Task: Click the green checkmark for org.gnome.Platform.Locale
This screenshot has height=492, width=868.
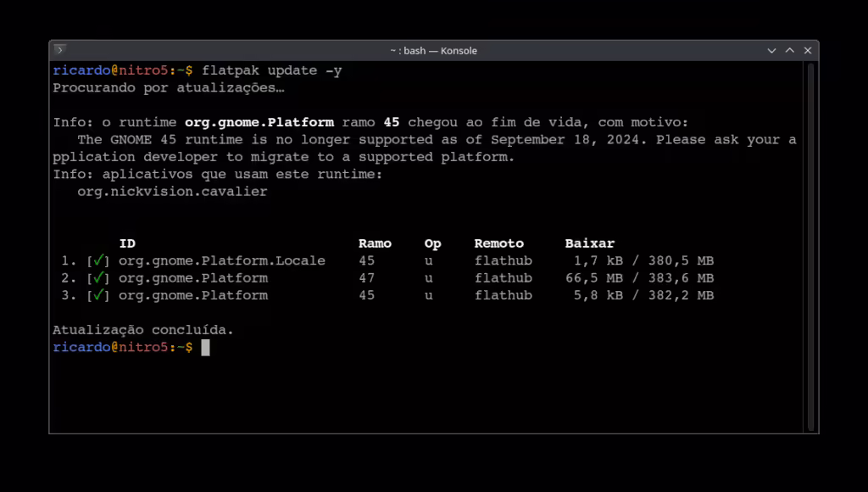Action: [x=98, y=260]
